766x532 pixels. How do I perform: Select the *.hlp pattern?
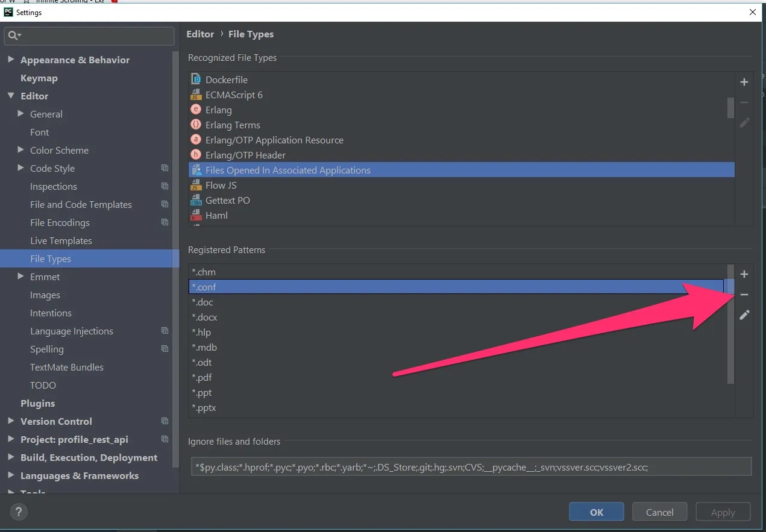click(201, 332)
